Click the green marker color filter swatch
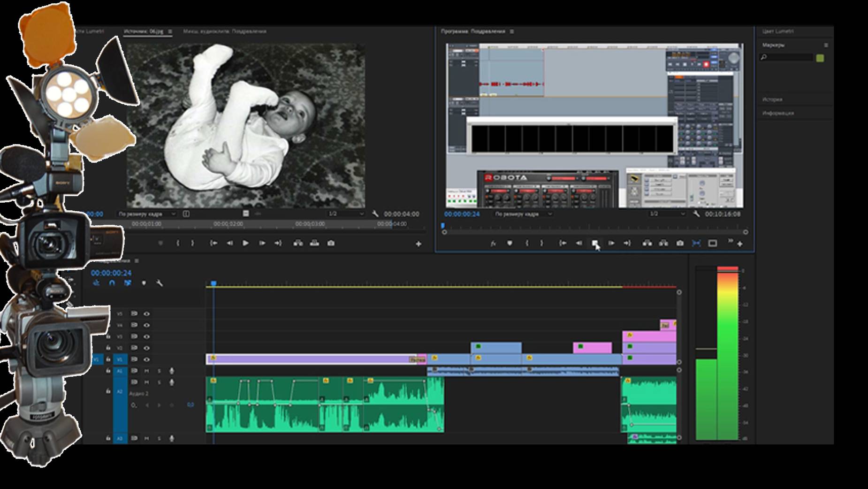The height and width of the screenshot is (489, 868). pyautogui.click(x=820, y=58)
